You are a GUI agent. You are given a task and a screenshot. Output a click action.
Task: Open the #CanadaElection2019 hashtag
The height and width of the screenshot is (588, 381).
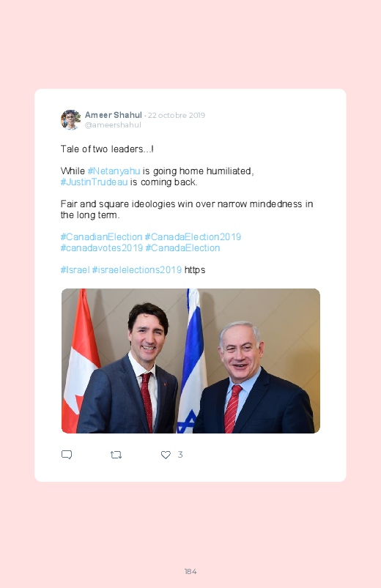coord(193,237)
